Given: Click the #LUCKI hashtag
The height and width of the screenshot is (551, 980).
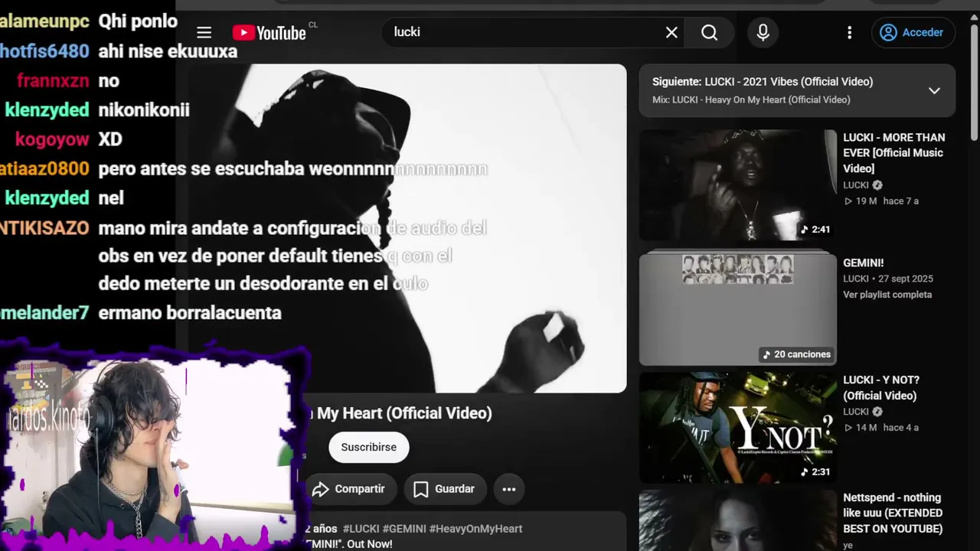Looking at the screenshot, I should [361, 529].
